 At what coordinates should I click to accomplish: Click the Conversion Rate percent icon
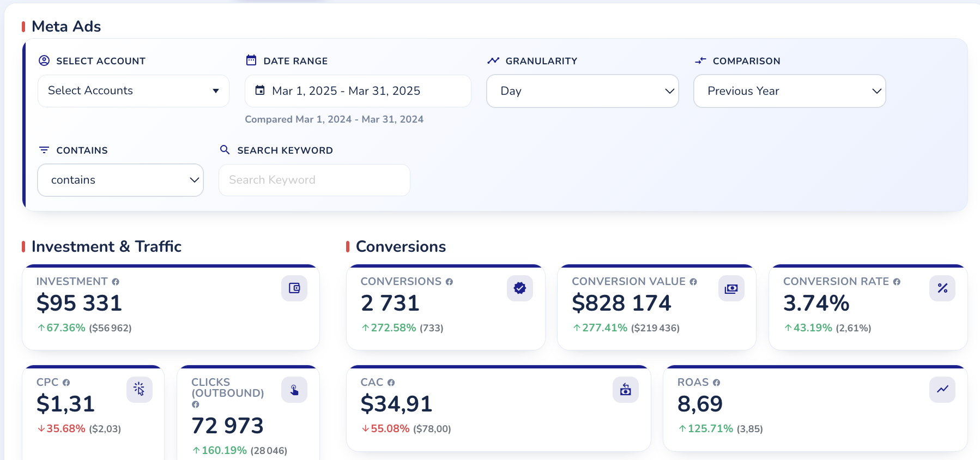pyautogui.click(x=942, y=288)
